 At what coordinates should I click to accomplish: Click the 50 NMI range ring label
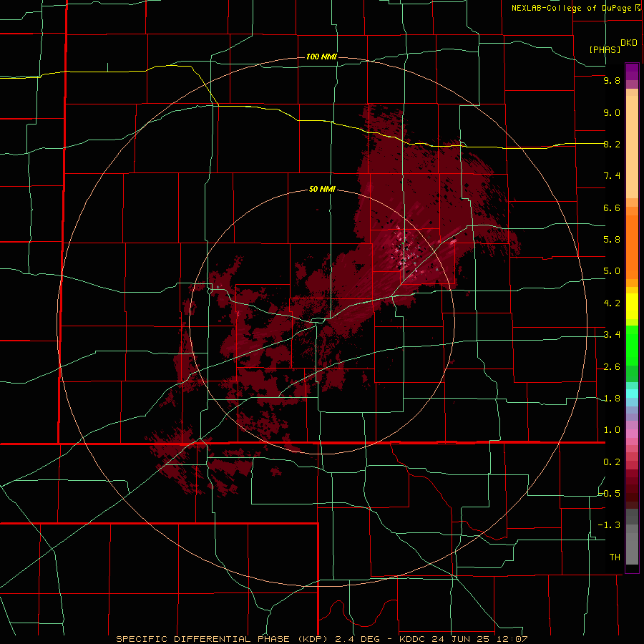322,190
